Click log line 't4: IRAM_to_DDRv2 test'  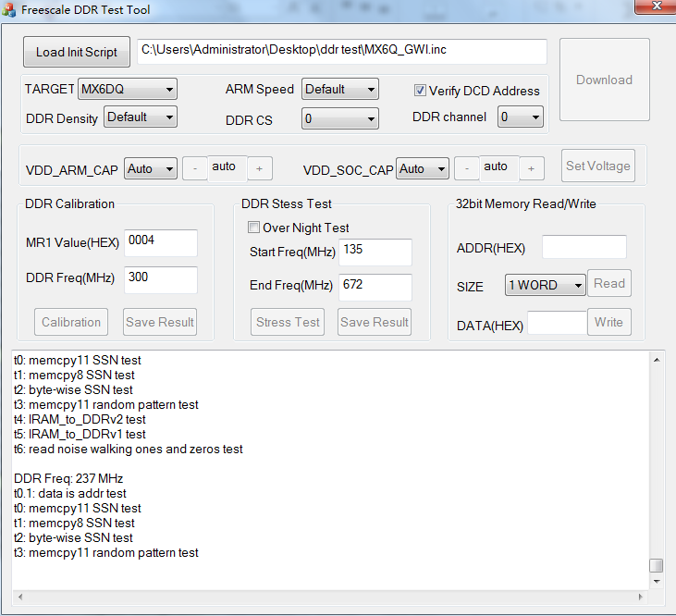80,419
